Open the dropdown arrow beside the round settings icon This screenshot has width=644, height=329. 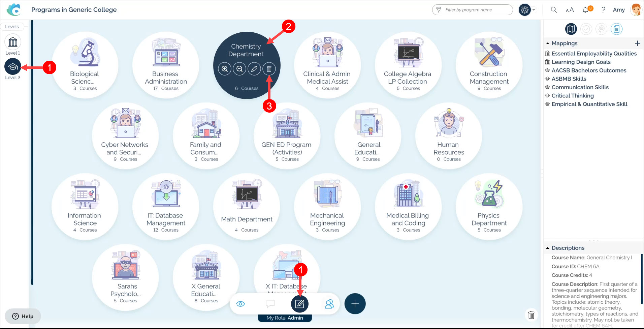coord(534,10)
